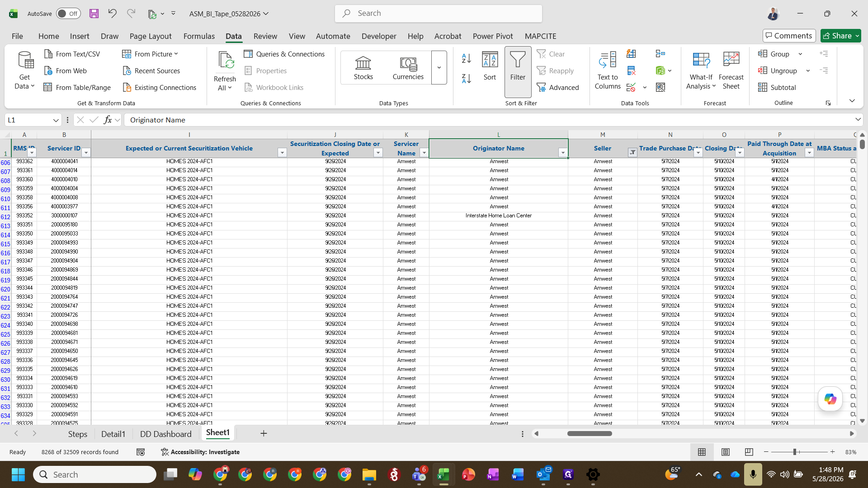
Task: Open filter dropdown for Servicer ID column
Action: pos(86,153)
